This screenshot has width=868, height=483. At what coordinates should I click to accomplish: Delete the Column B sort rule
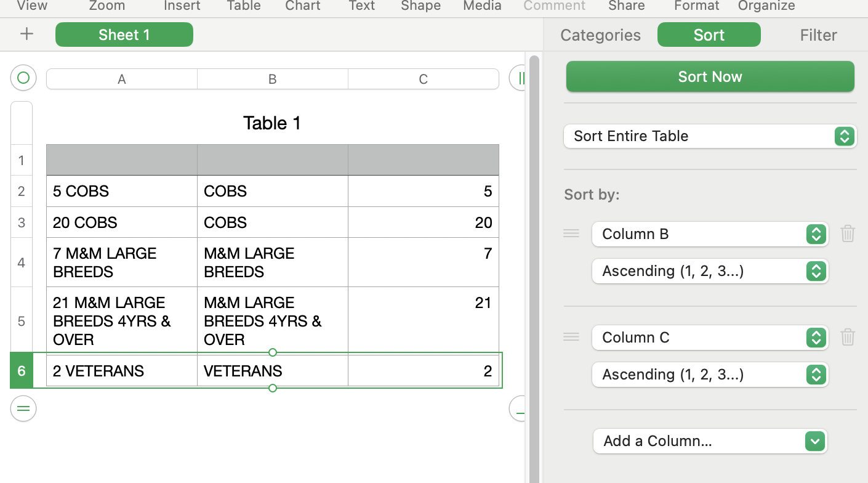(x=848, y=233)
